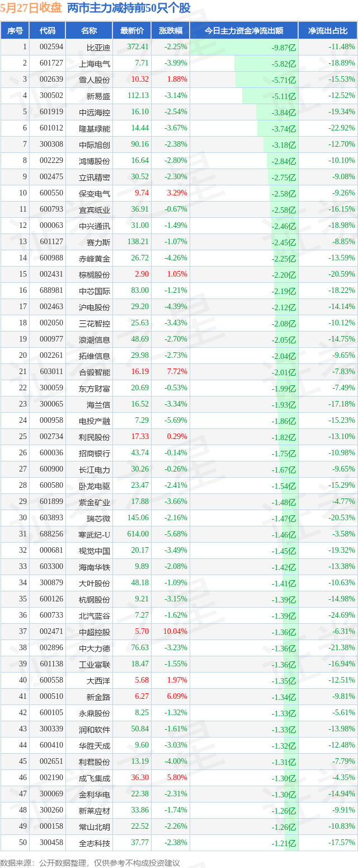Click the 7.72% change for 合锻智能
The image size is (358, 868).
[x=177, y=372]
